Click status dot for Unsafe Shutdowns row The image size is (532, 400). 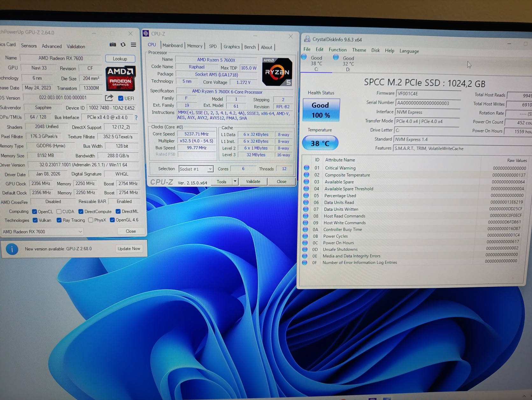(x=305, y=249)
